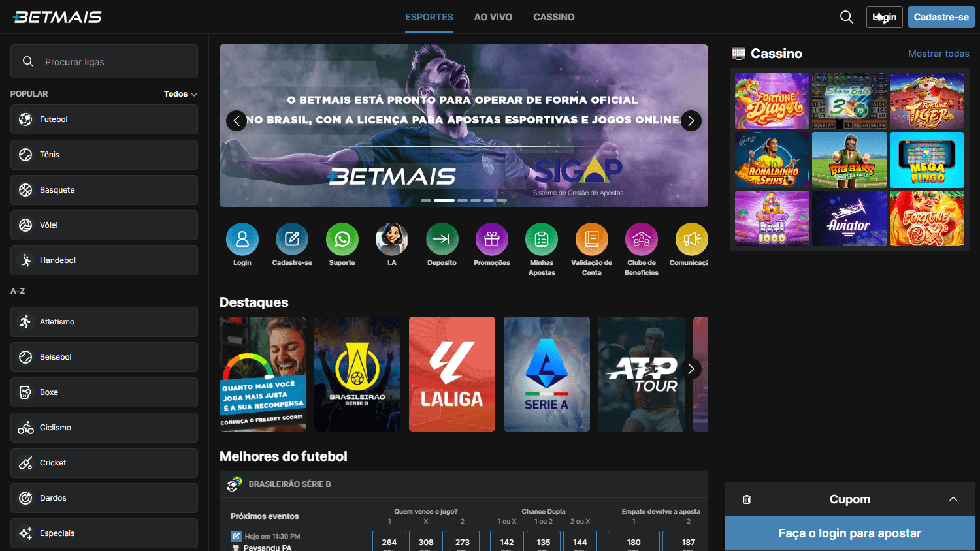980x551 pixels.
Task: Select Especiais in the A-Z list
Action: click(104, 533)
